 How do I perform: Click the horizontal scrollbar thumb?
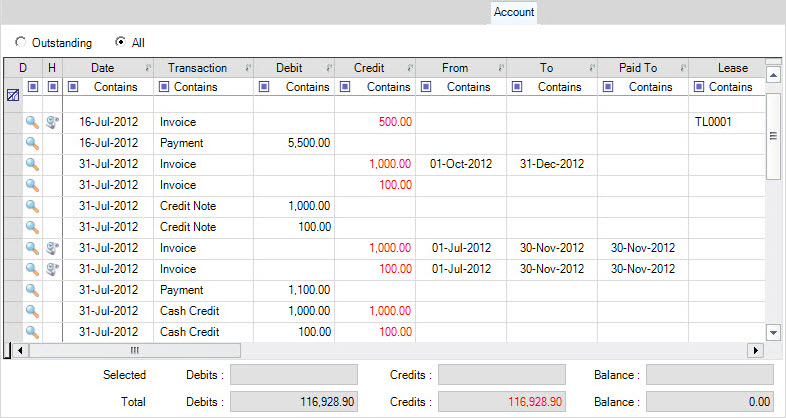pos(134,350)
